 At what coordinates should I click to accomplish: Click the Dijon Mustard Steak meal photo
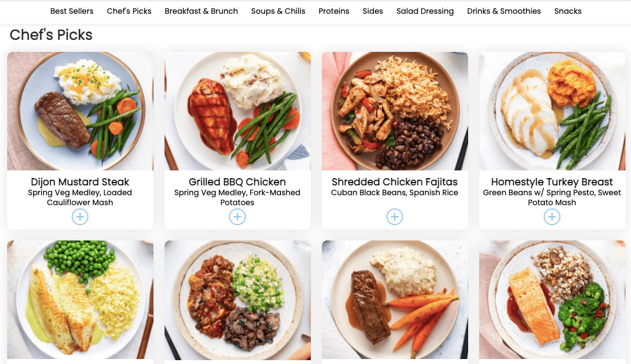point(80,111)
